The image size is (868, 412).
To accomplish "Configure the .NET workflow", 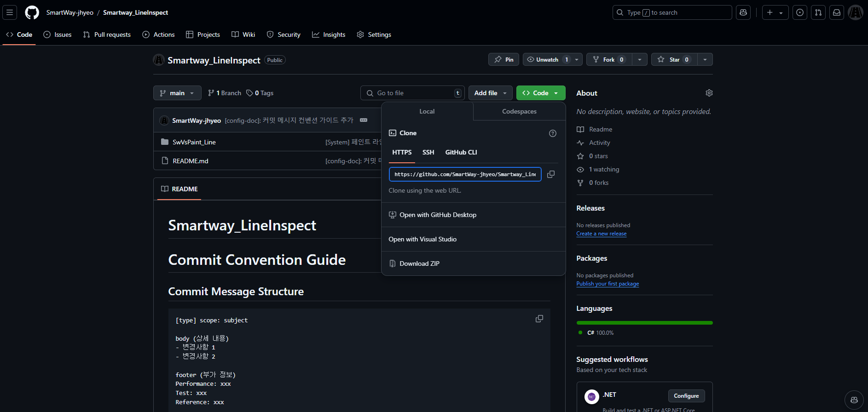I will pos(686,396).
